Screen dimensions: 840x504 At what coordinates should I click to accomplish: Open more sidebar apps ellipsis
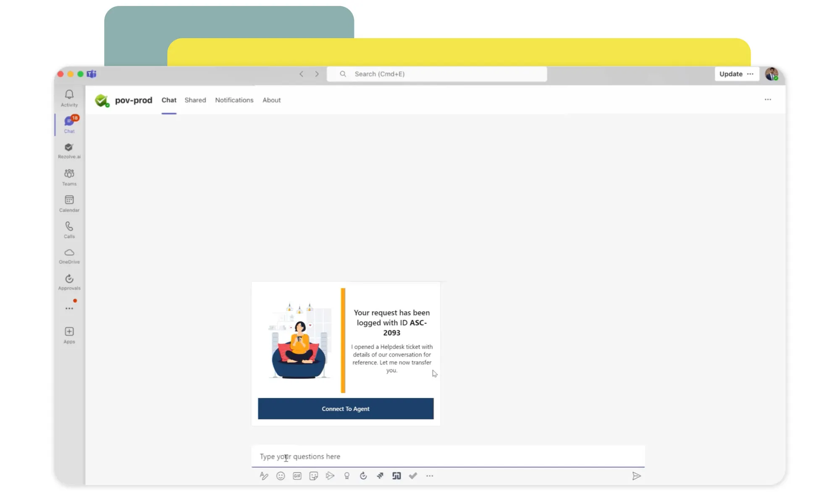click(69, 309)
